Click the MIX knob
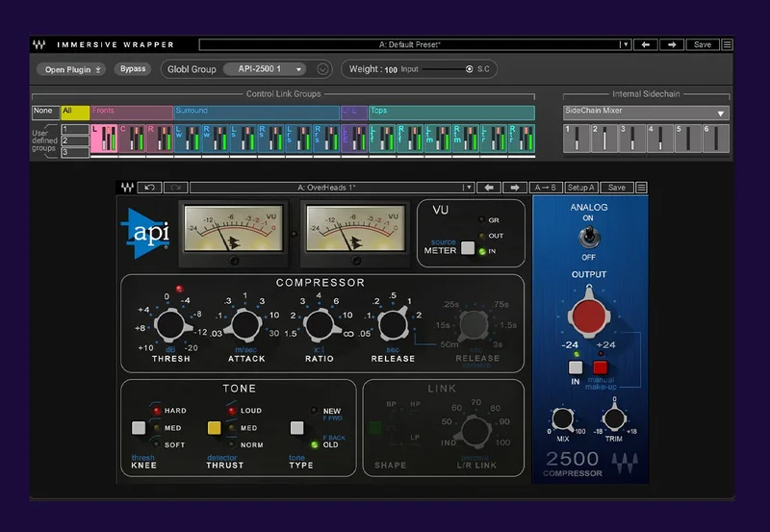This screenshot has height=532, width=770. click(x=563, y=419)
